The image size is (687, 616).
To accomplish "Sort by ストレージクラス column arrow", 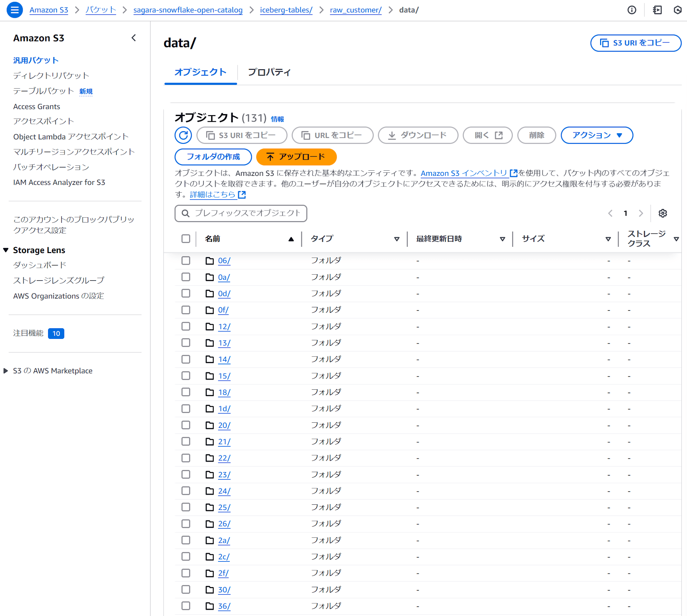I will point(676,239).
